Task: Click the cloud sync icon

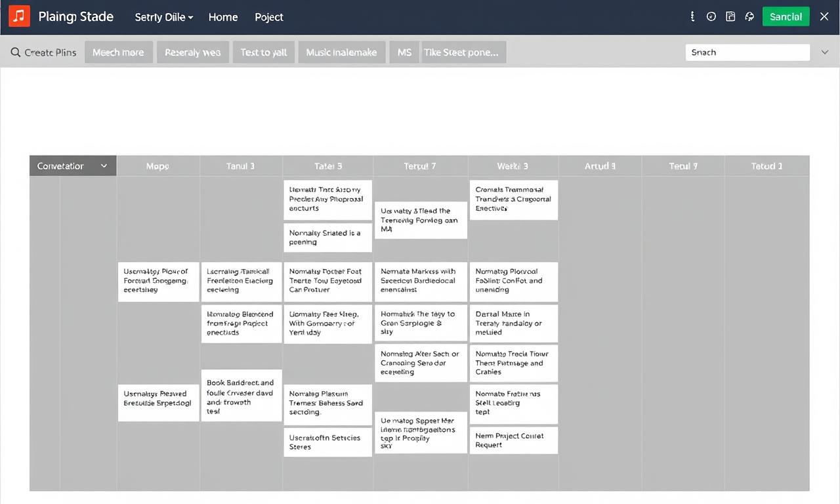Action: (x=749, y=17)
